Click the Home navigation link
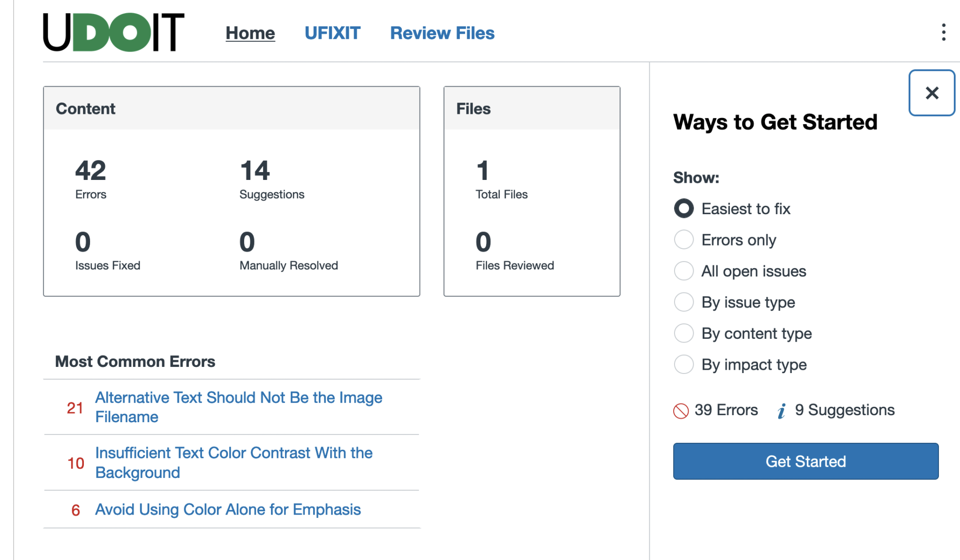This screenshot has width=960, height=560. coord(250,33)
